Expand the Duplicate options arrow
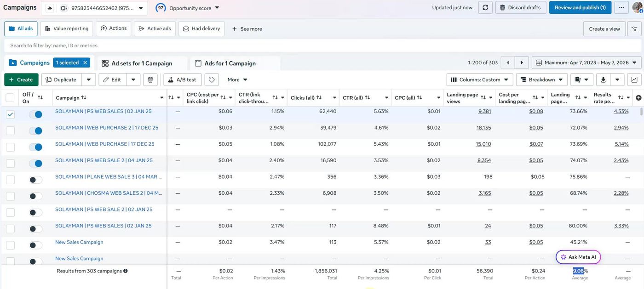 coord(89,79)
